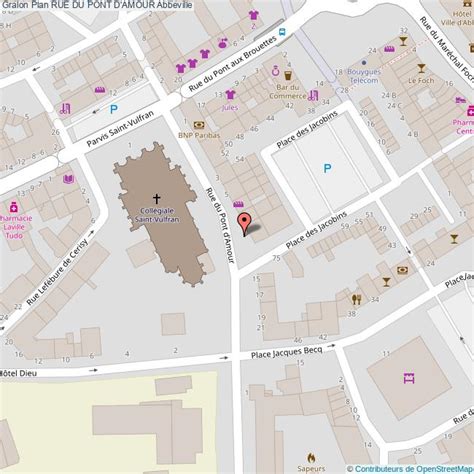Open the Contributeurs de OpenStreetMap link
This screenshot has height=474, width=474.
coord(413,469)
